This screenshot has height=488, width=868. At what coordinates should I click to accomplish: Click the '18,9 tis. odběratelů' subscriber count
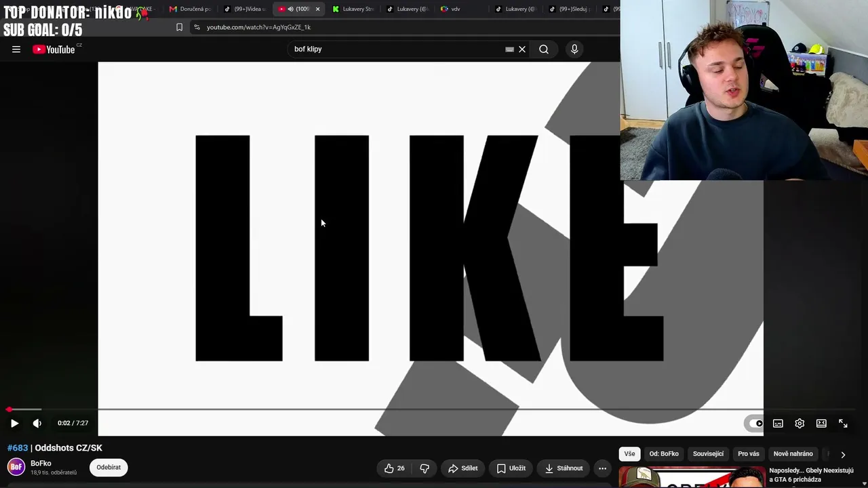pyautogui.click(x=54, y=472)
